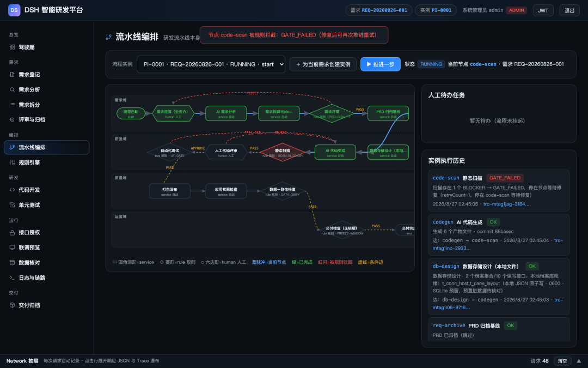Viewport: 588px width, 368px height.
Task: Click the codegen history entry title
Action: pyautogui.click(x=457, y=222)
